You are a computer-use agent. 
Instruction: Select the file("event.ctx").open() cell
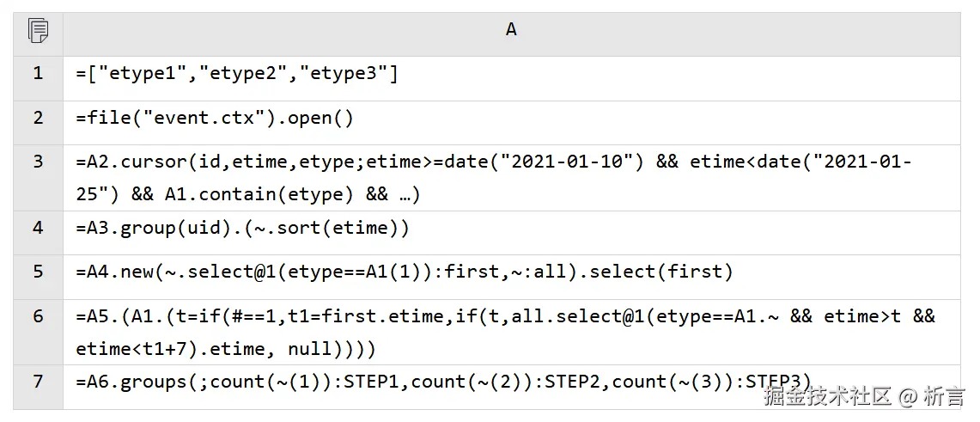(215, 119)
